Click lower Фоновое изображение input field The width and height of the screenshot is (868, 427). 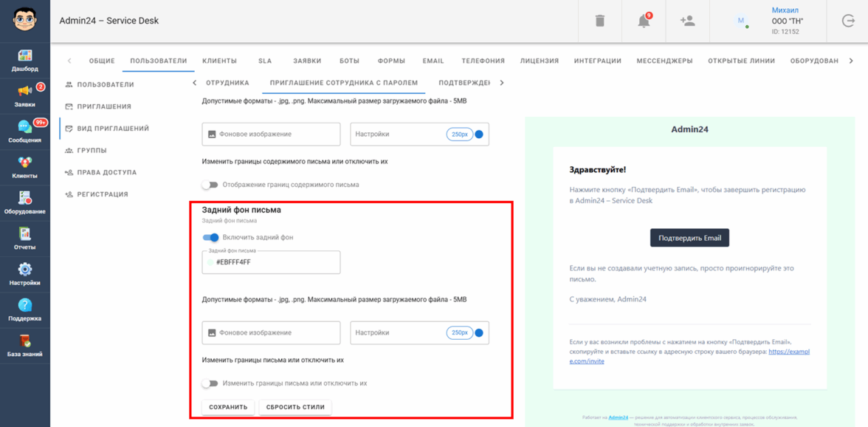tap(272, 333)
